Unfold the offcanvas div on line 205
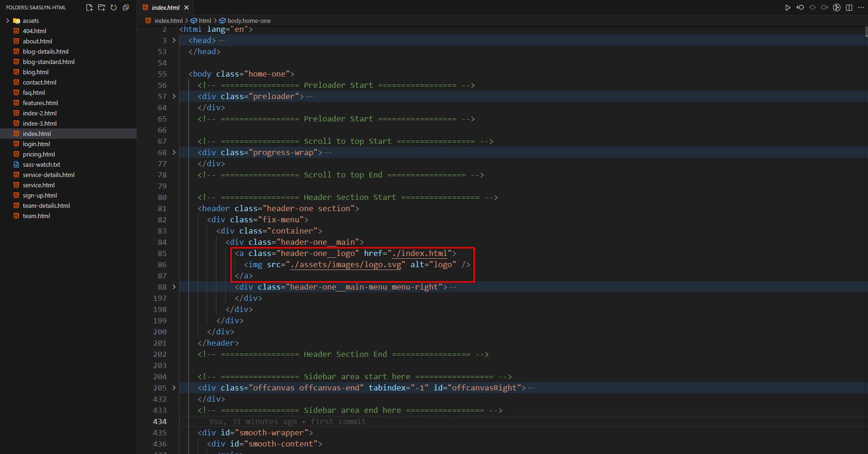The height and width of the screenshot is (454, 868). tap(174, 388)
